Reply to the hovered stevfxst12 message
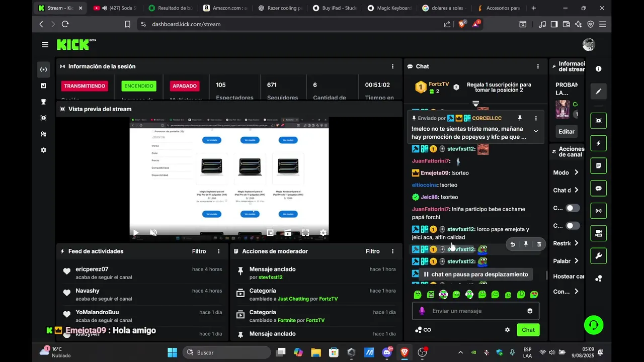 click(513, 244)
